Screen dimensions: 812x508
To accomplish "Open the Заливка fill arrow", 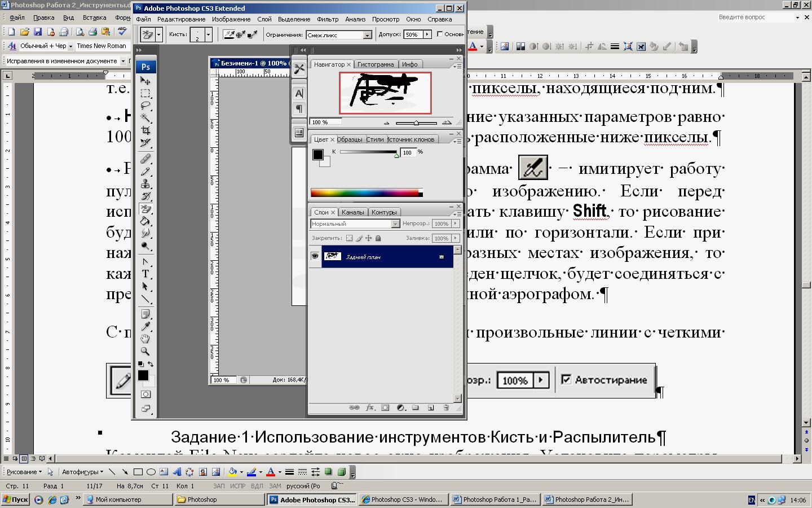I will click(x=456, y=238).
